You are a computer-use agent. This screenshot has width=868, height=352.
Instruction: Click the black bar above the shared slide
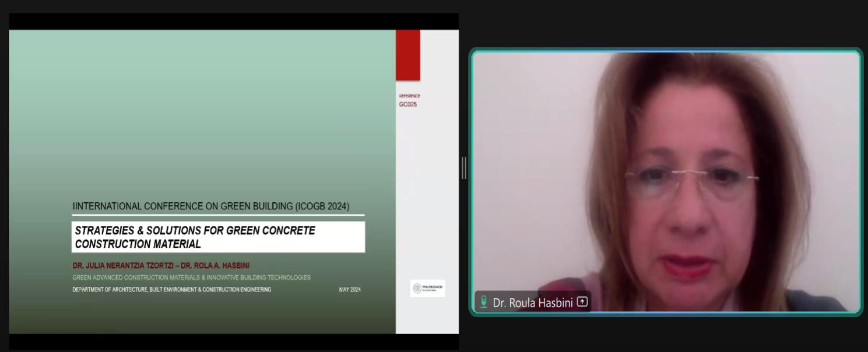[233, 22]
